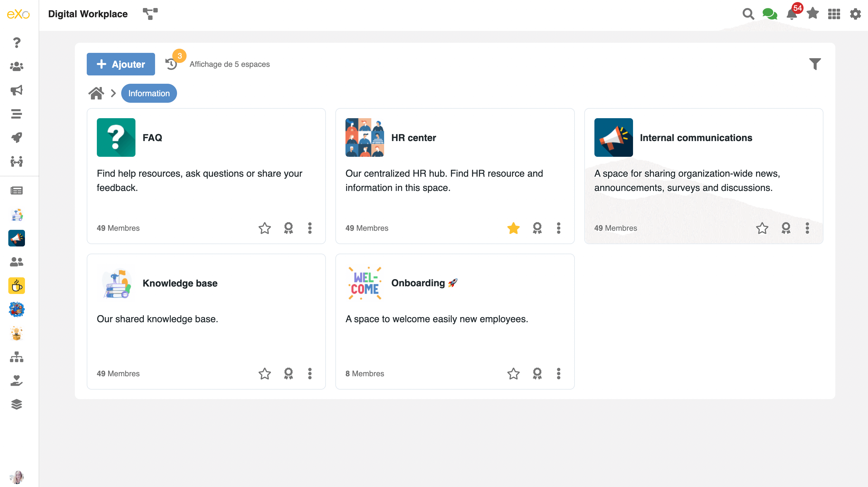Image resolution: width=868 pixels, height=487 pixels.
Task: Open the search magnifier in top bar
Action: pyautogui.click(x=748, y=14)
